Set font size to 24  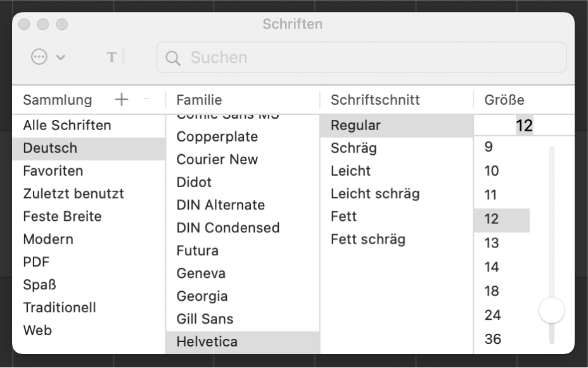[492, 315]
